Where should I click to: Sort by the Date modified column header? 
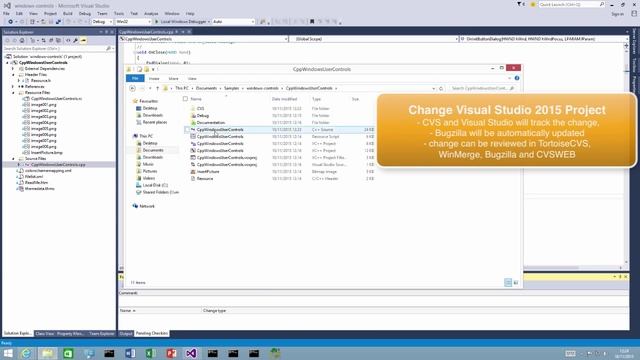284,99
